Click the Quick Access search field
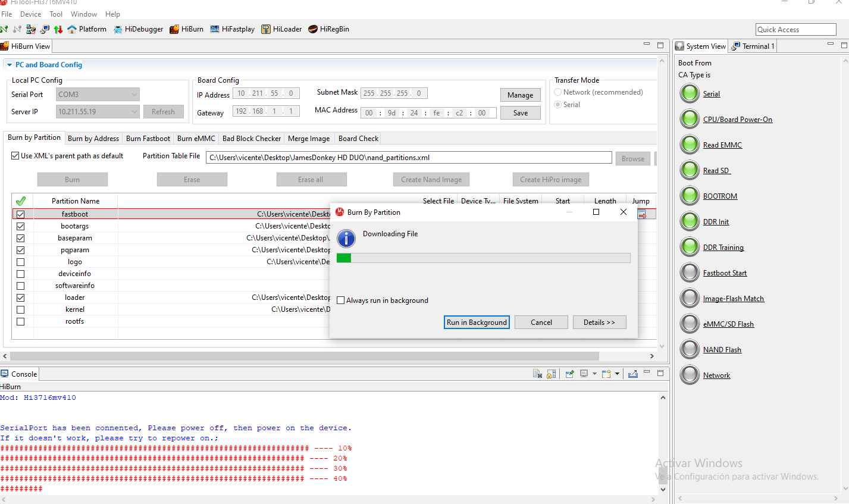 [795, 30]
